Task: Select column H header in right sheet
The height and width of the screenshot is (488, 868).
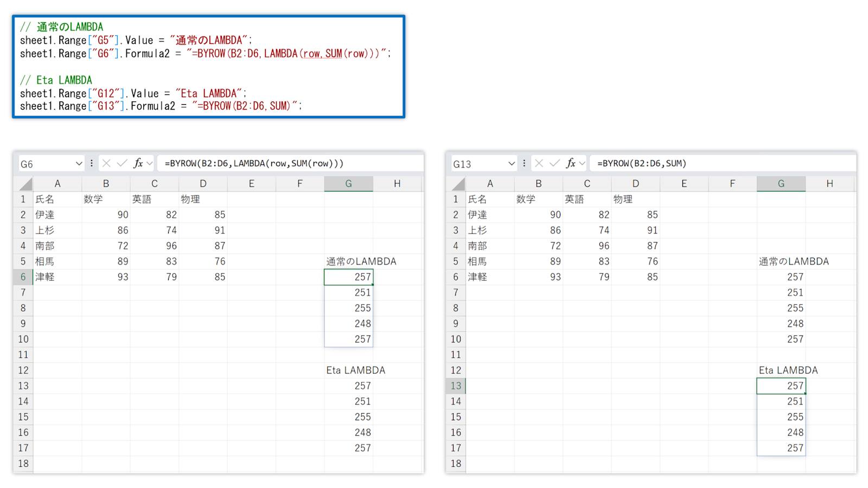Action: [x=829, y=184]
